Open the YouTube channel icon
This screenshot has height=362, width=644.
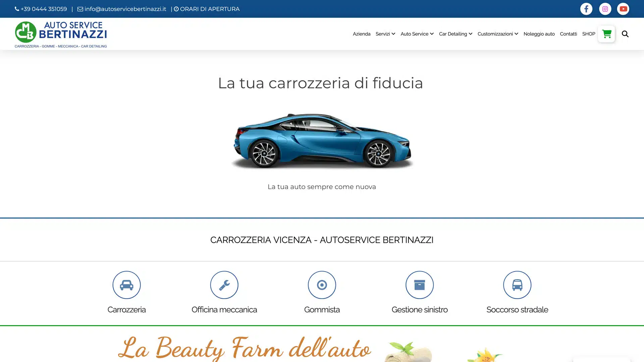click(623, 9)
